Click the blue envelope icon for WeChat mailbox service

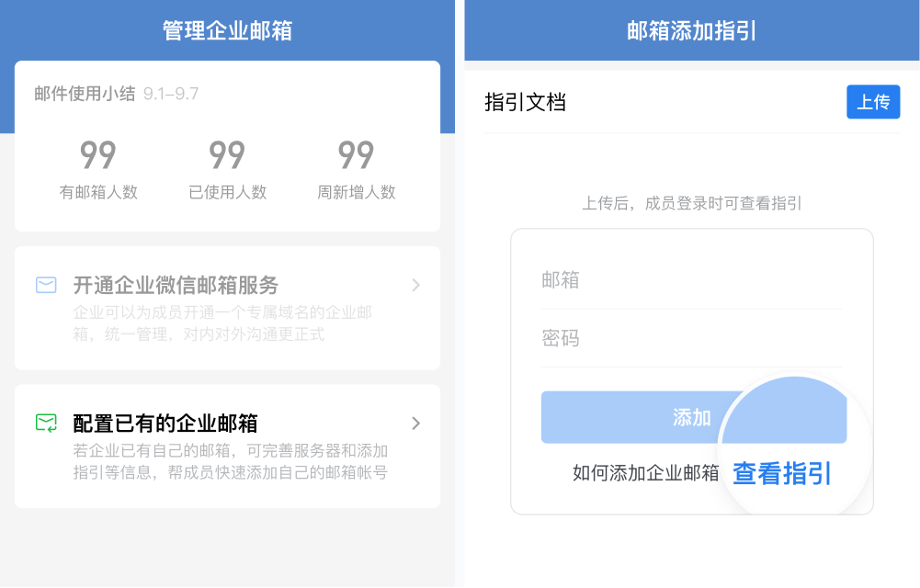(x=46, y=285)
